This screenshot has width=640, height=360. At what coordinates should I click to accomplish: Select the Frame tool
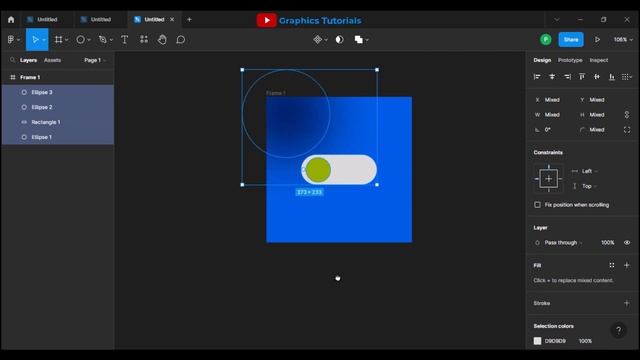59,40
